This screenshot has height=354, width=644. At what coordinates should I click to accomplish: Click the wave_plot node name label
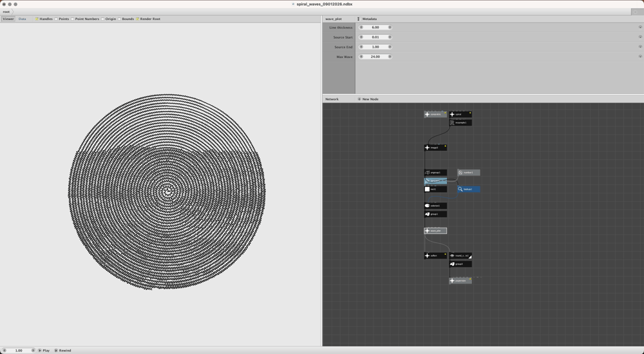[334, 19]
